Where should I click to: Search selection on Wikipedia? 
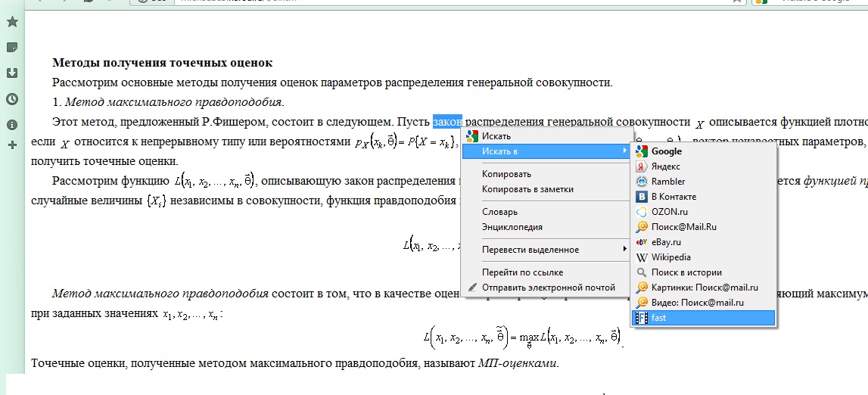[704, 257]
